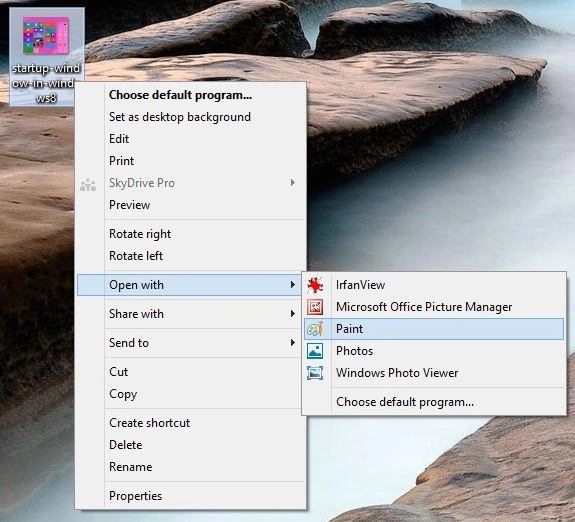Open the Send to menu item
The image size is (575, 522).
click(x=190, y=343)
